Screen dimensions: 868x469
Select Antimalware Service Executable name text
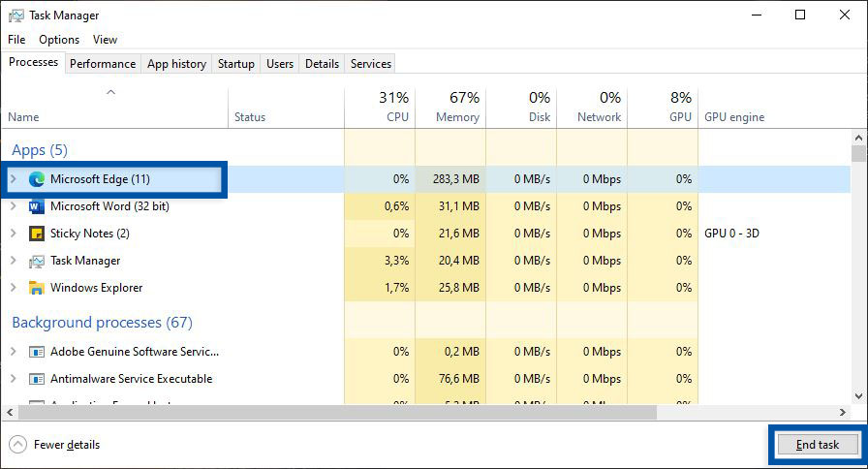(131, 378)
